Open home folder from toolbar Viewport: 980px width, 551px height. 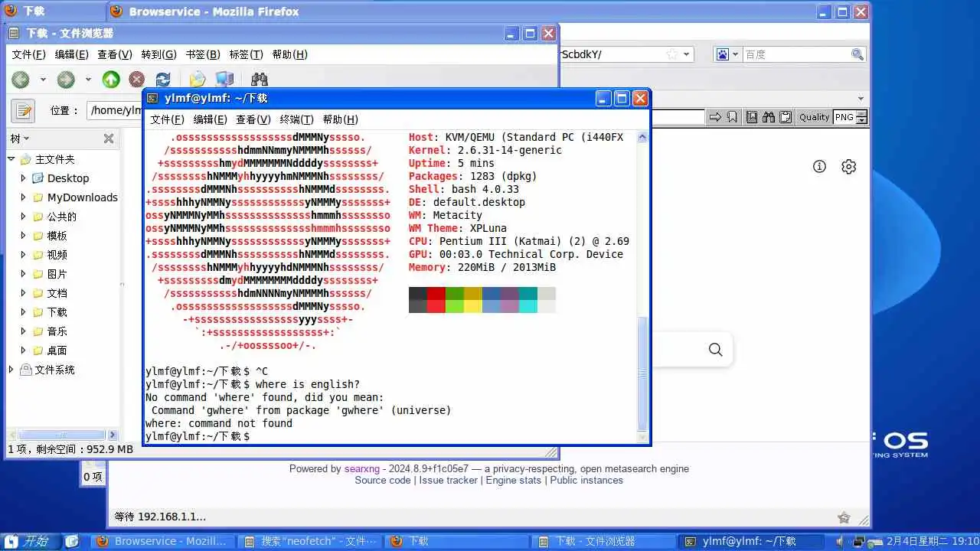point(198,80)
